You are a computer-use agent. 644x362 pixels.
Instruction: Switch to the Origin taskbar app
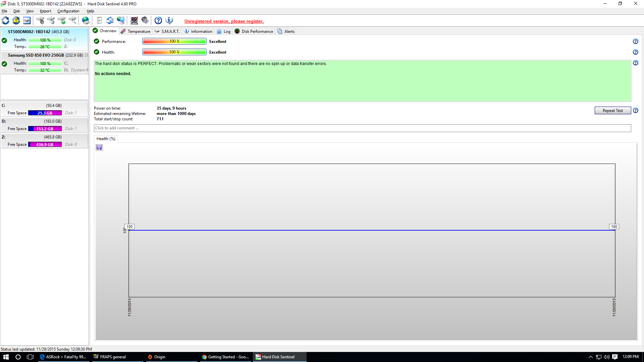tap(172, 357)
